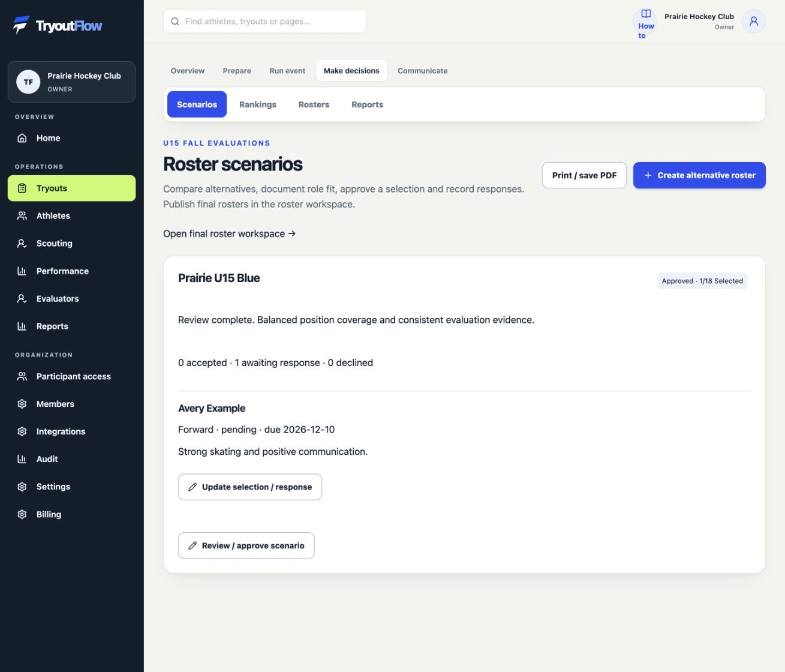This screenshot has width=785, height=672.
Task: Switch to the Rosters sub-tab
Action: [x=314, y=104]
